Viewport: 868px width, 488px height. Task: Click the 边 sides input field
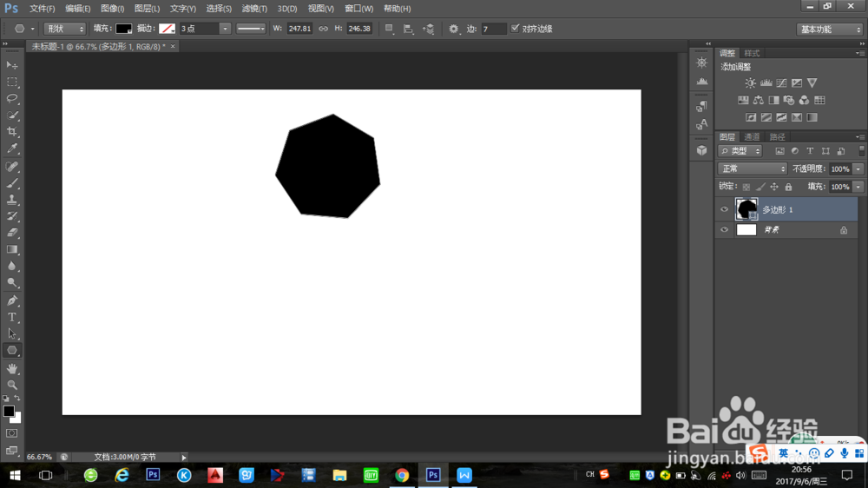[x=493, y=29]
